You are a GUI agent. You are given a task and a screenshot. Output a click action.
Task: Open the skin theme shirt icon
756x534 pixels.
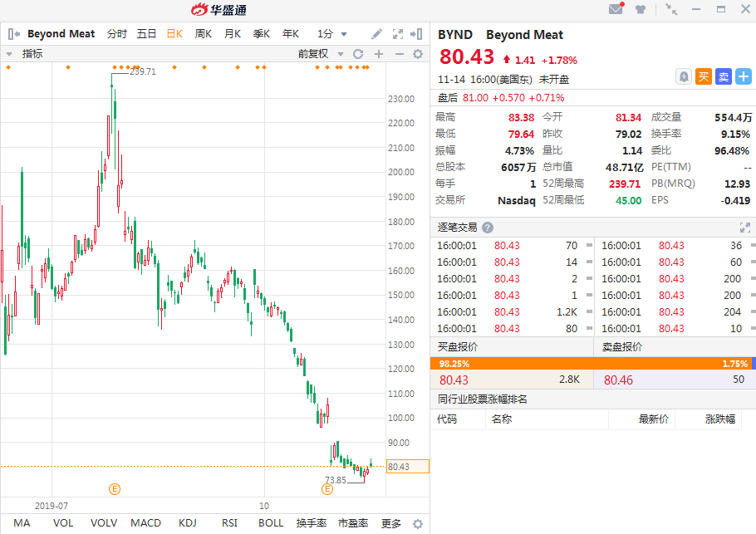coord(641,9)
